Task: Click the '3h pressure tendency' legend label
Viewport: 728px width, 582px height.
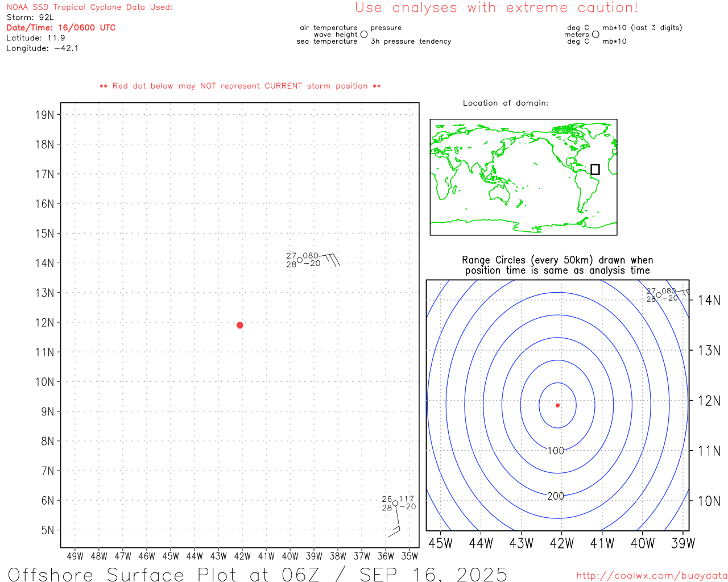Action: (411, 41)
